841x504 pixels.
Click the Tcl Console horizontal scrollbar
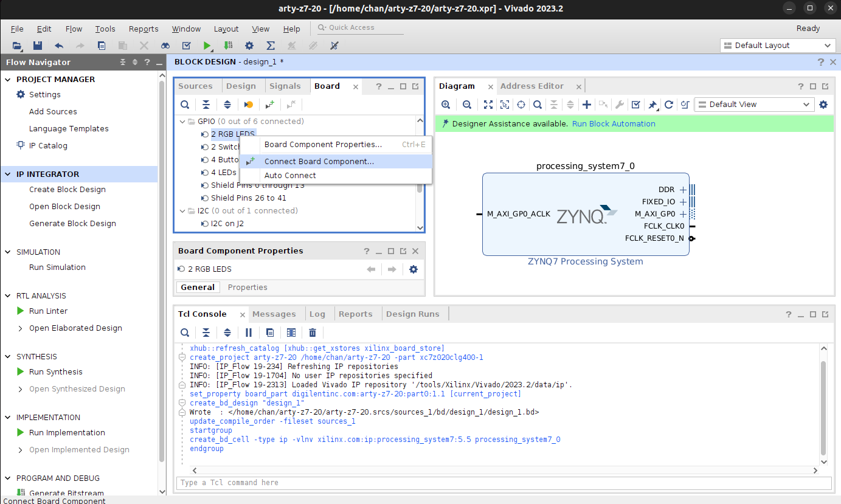tap(505, 471)
